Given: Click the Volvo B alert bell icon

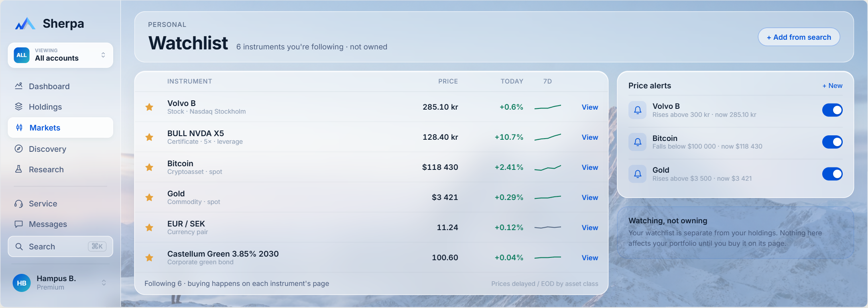Looking at the screenshot, I should point(637,110).
